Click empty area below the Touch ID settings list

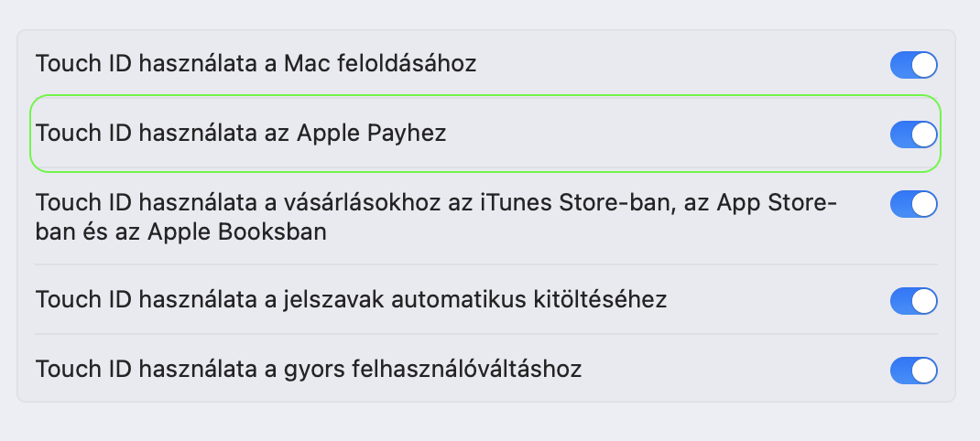point(485,422)
